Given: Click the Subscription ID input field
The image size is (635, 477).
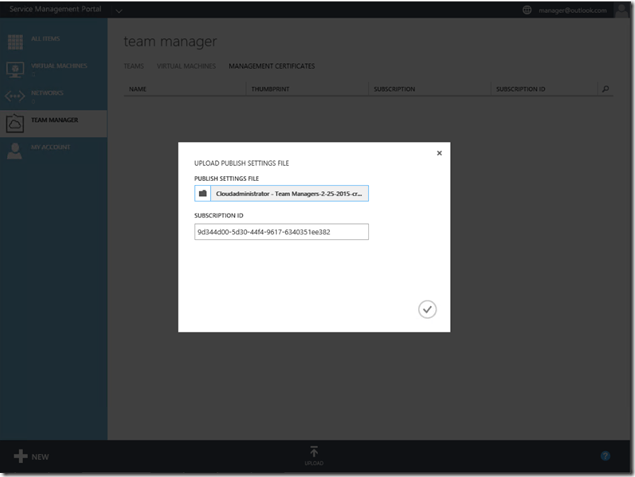Looking at the screenshot, I should coord(281,232).
